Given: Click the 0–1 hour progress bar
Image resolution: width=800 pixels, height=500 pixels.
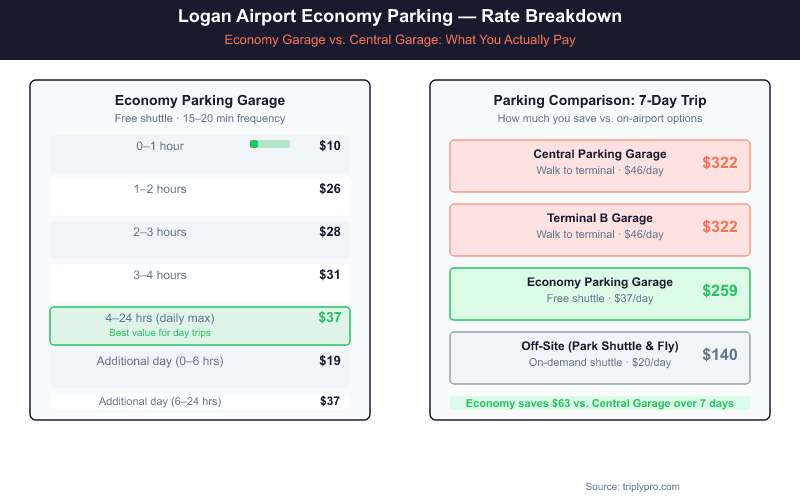Looking at the screenshot, I should (270, 144).
